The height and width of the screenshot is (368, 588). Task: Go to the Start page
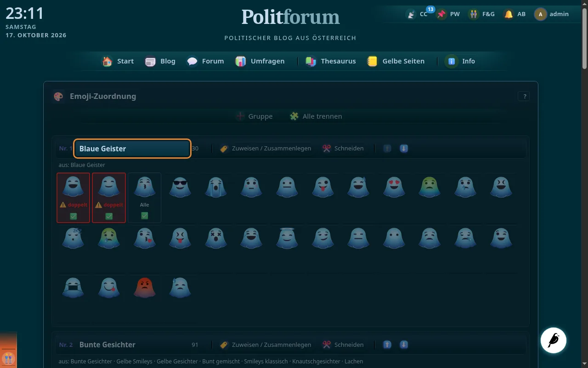point(118,61)
